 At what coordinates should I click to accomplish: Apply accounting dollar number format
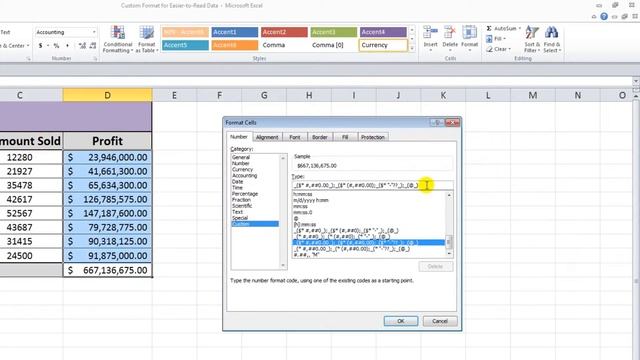click(40, 46)
